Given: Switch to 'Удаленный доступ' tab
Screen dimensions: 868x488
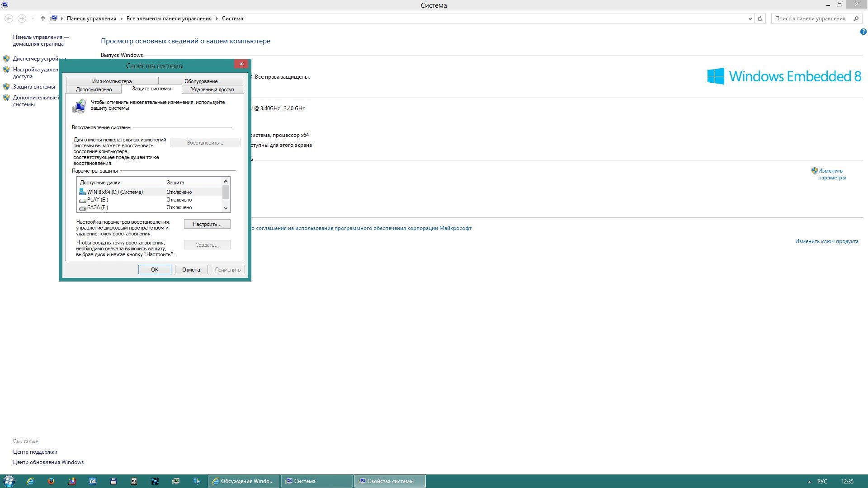Looking at the screenshot, I should (x=212, y=89).
